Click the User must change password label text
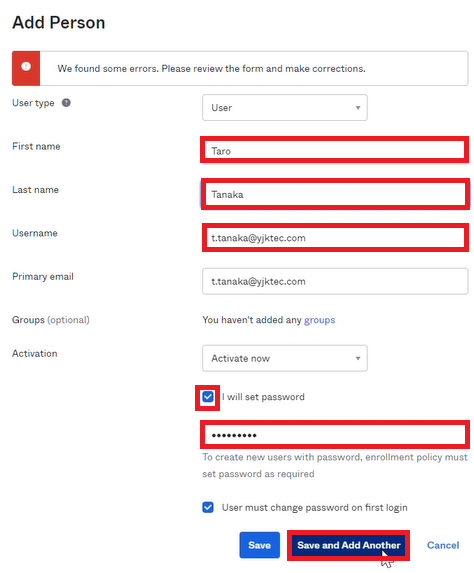 (x=315, y=508)
